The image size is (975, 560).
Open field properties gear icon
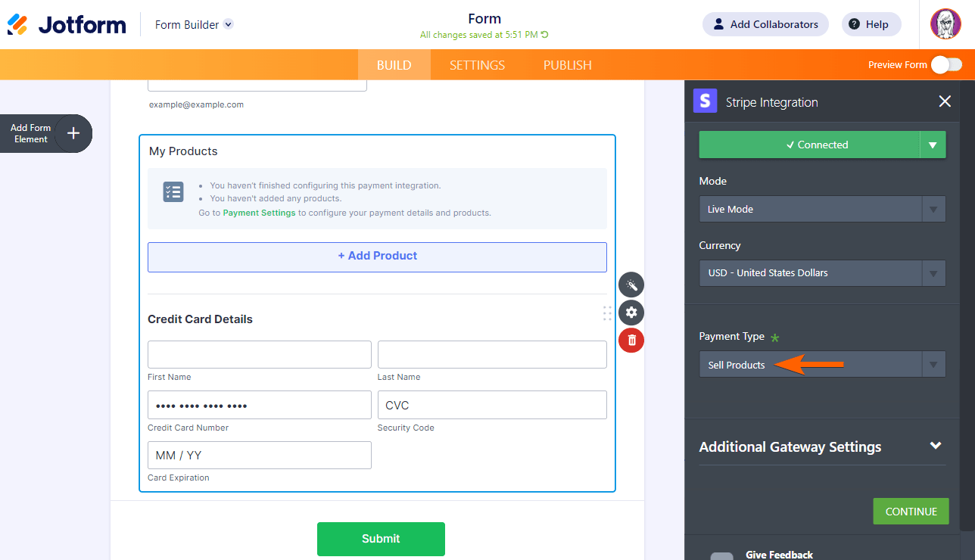point(631,313)
